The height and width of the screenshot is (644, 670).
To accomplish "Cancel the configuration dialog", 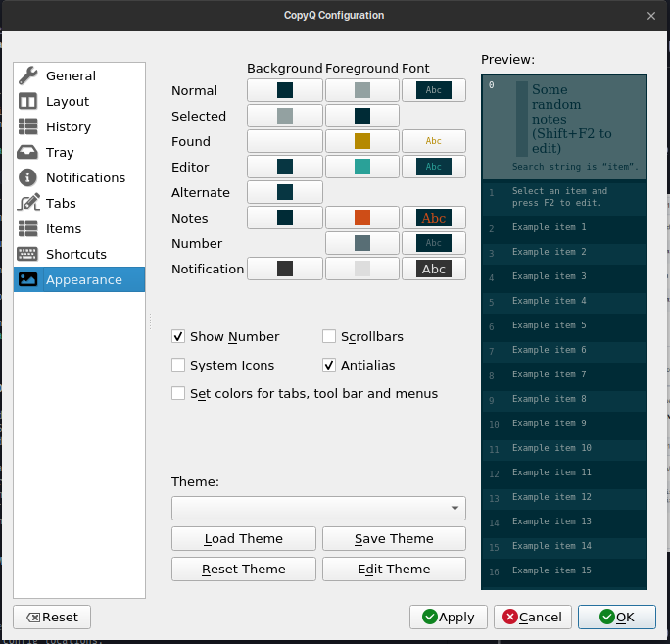I will pos(533,618).
